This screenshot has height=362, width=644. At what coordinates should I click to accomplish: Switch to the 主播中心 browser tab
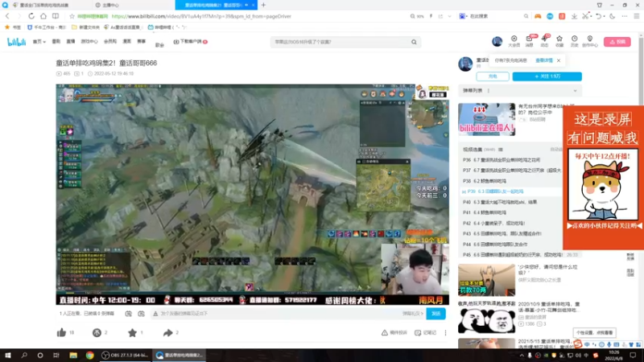pos(131,5)
